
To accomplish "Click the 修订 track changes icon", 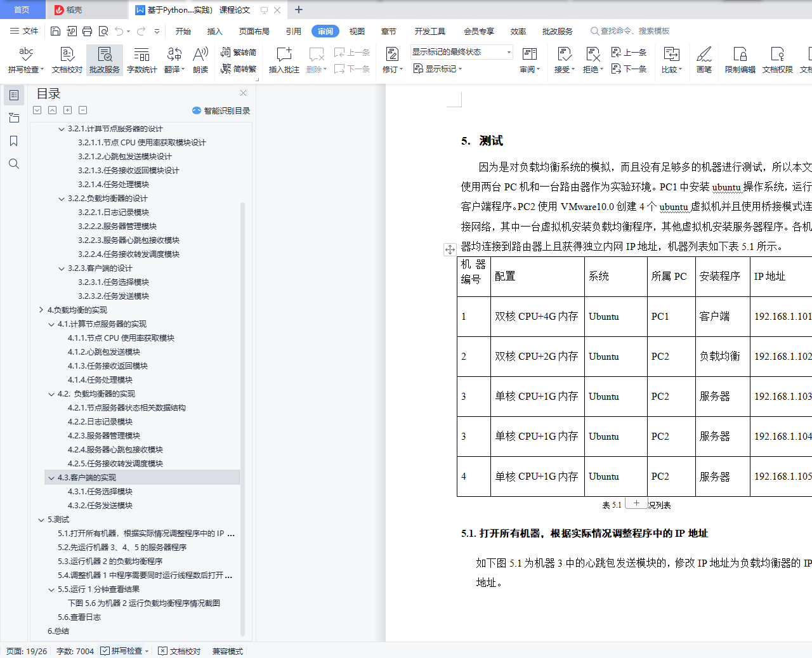I will [393, 55].
